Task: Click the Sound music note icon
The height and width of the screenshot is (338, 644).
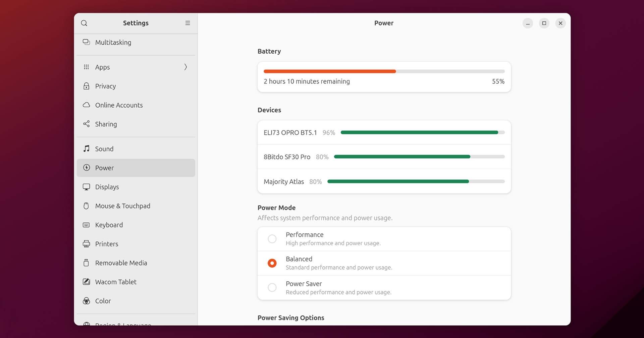Action: click(x=86, y=149)
